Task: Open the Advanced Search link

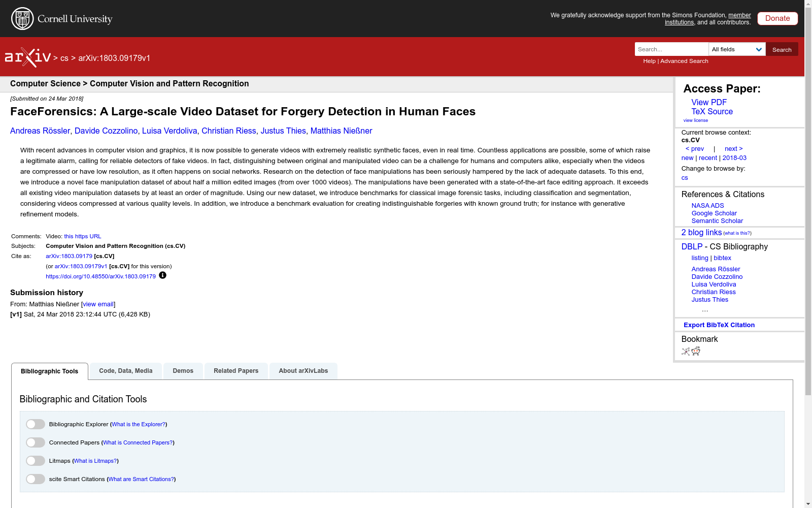Action: tap(684, 61)
